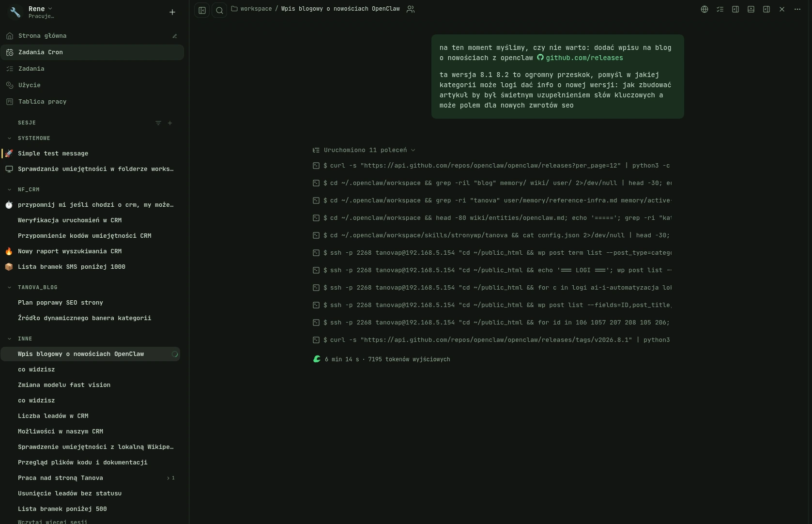Click the bottom panel layout icon

pos(751,9)
